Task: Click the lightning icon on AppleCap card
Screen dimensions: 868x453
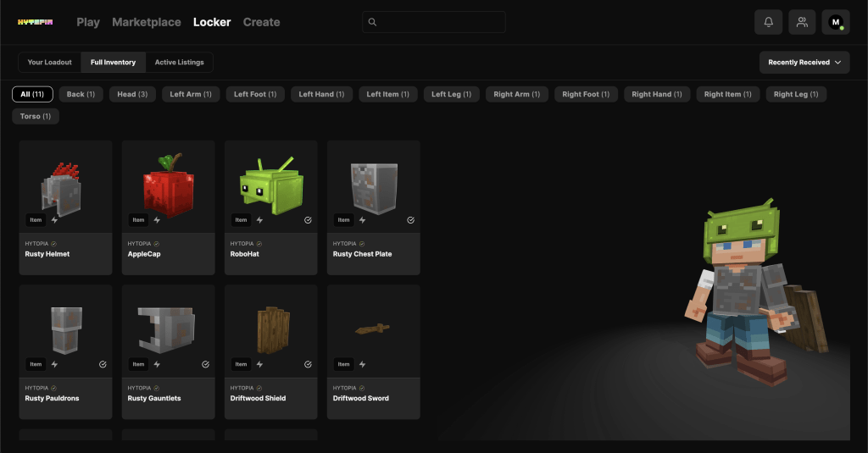Action: click(x=158, y=220)
